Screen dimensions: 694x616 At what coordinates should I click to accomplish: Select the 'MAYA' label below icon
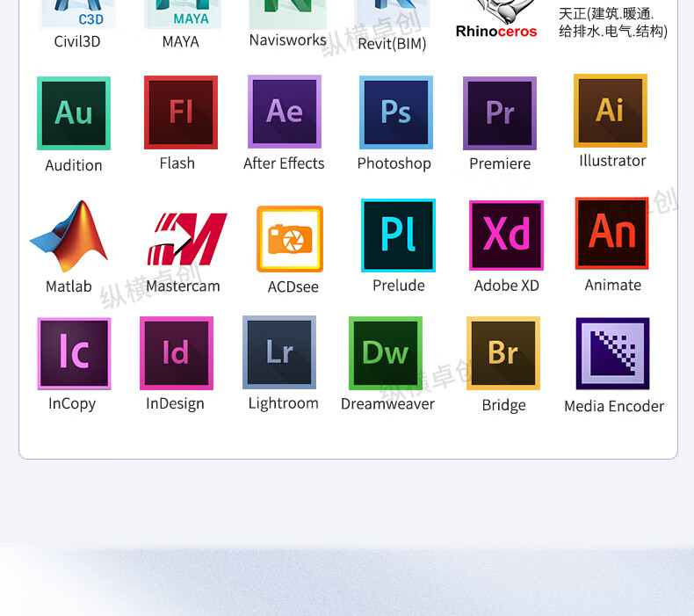[181, 42]
